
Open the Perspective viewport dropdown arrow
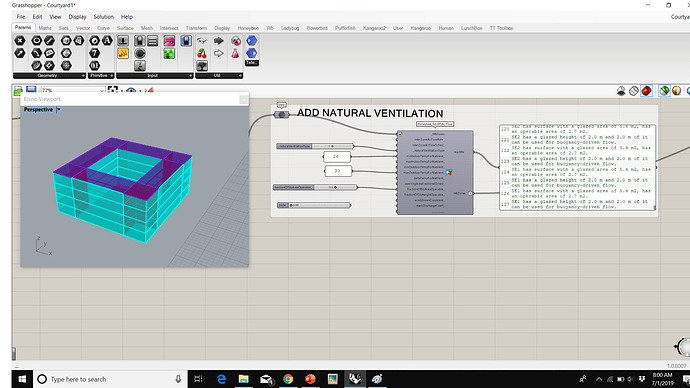59,110
